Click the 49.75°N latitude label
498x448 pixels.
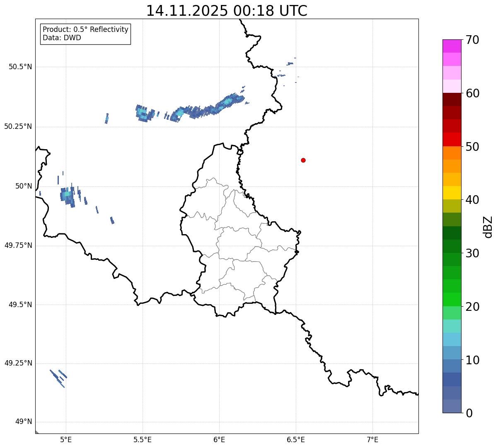click(18, 245)
